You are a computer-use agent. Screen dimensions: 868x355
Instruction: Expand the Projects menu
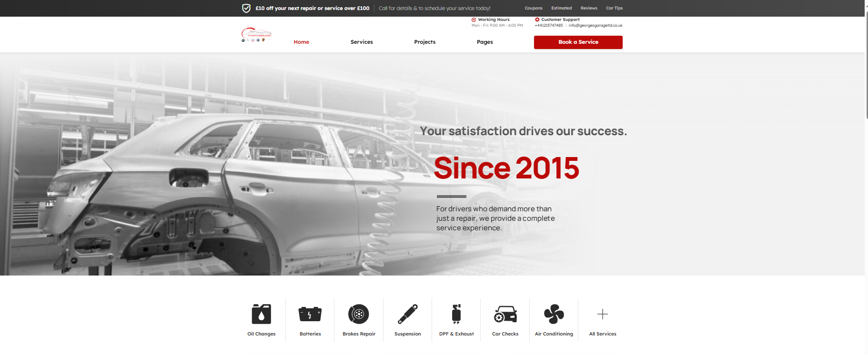point(424,42)
